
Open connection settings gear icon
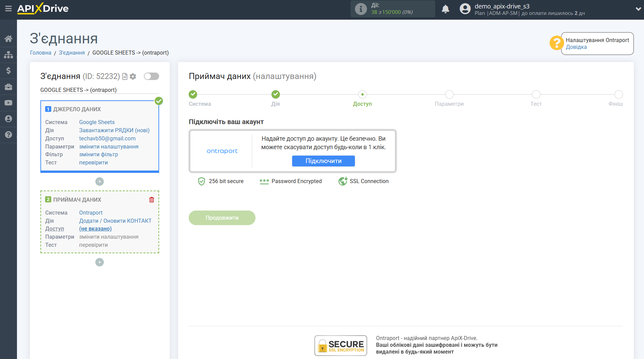[x=133, y=77]
